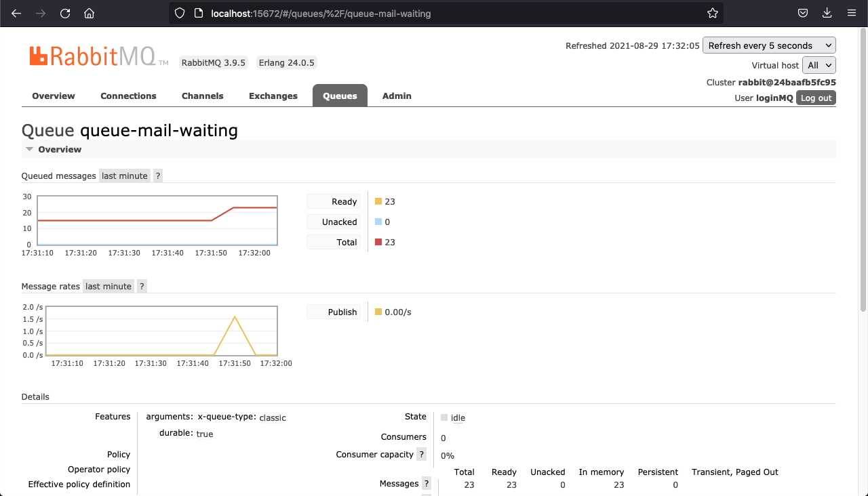The image size is (868, 496).
Task: Click the idle state text
Action: point(458,418)
